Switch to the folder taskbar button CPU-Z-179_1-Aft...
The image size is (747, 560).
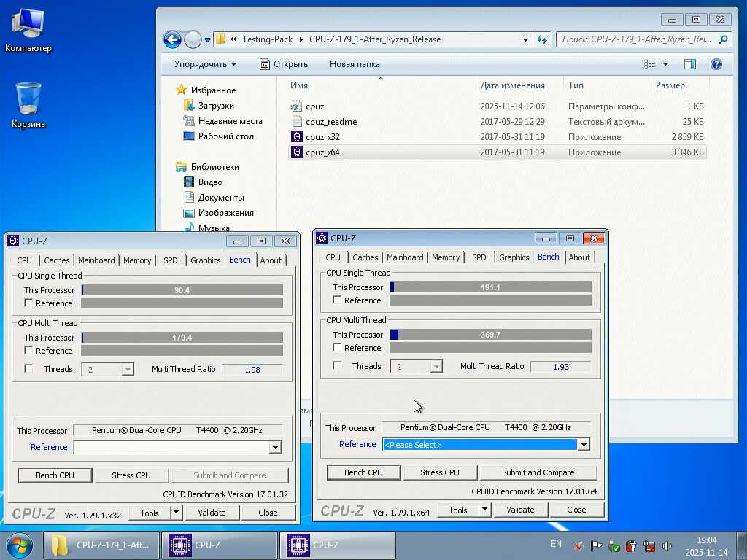point(100,545)
